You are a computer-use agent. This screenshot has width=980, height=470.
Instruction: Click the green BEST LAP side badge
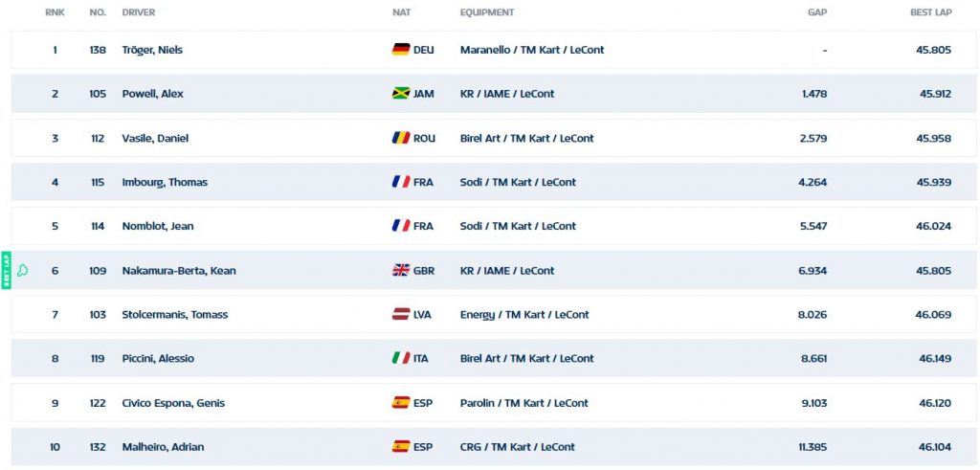pos(7,270)
